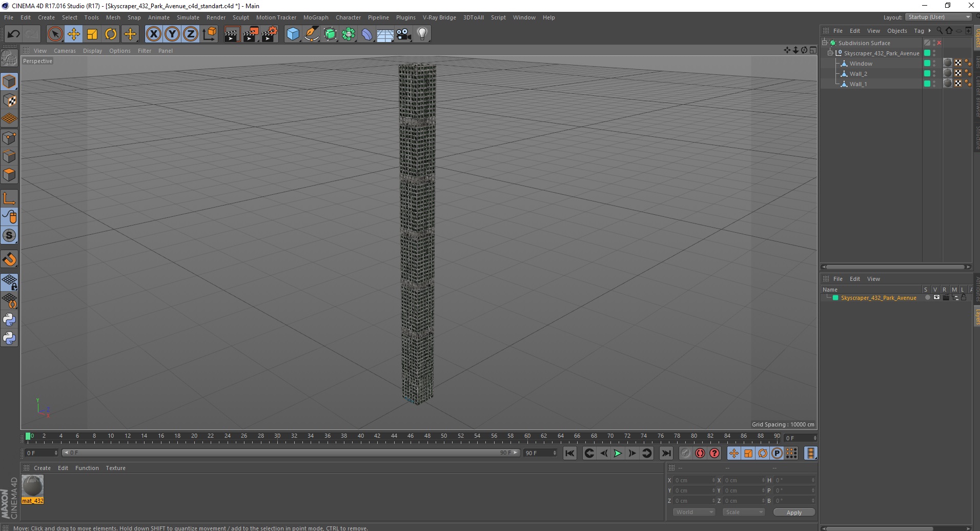Toggle visibility dots for Wall_2 object
The height and width of the screenshot is (531, 980).
(934, 74)
